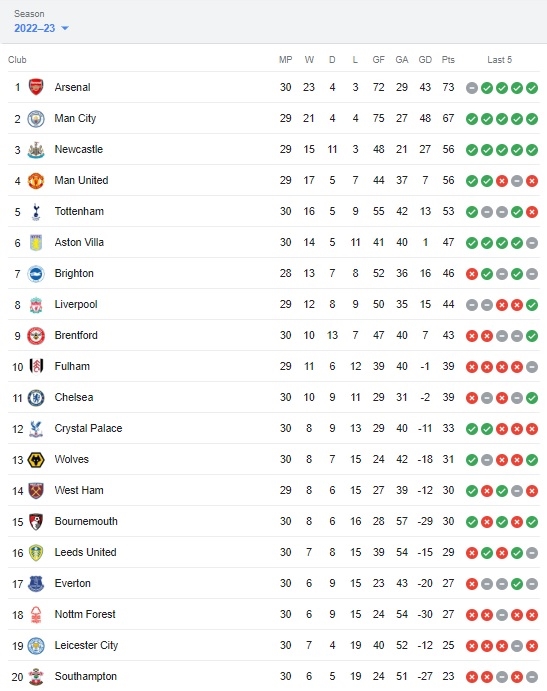
Task: Click the season dropdown arrow
Action: (x=65, y=28)
